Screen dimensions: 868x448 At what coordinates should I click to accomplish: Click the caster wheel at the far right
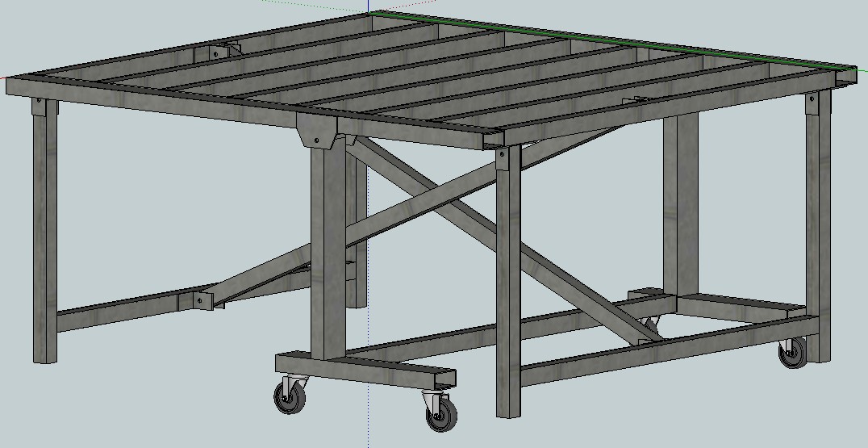tap(791, 354)
